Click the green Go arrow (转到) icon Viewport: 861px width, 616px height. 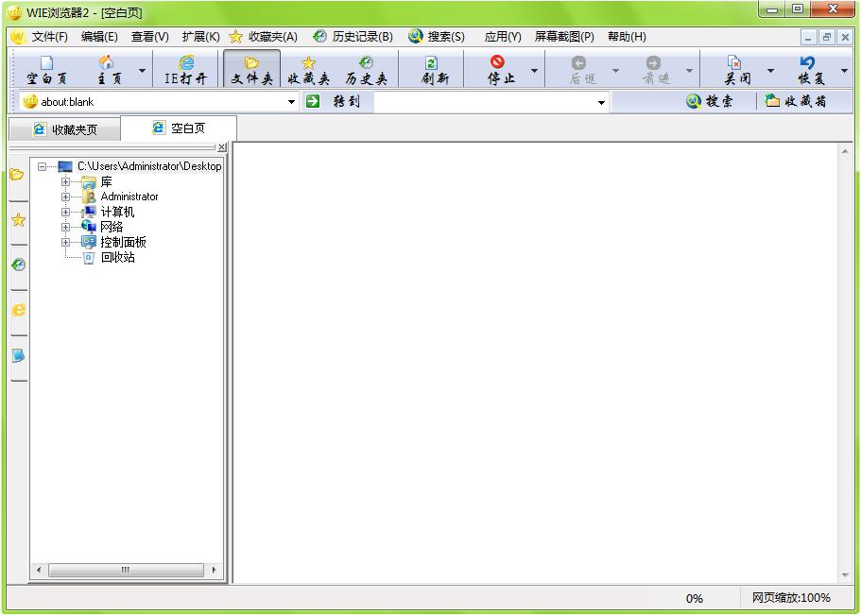point(313,101)
